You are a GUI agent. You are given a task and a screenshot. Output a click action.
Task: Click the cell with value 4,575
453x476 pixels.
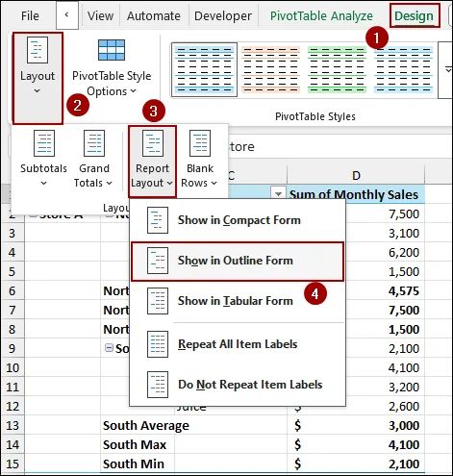[x=385, y=290]
